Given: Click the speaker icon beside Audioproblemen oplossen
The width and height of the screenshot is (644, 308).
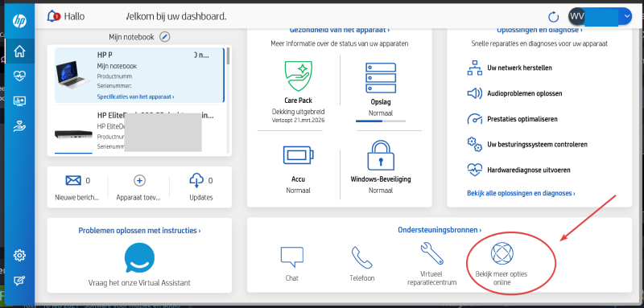Looking at the screenshot, I should pyautogui.click(x=475, y=93).
